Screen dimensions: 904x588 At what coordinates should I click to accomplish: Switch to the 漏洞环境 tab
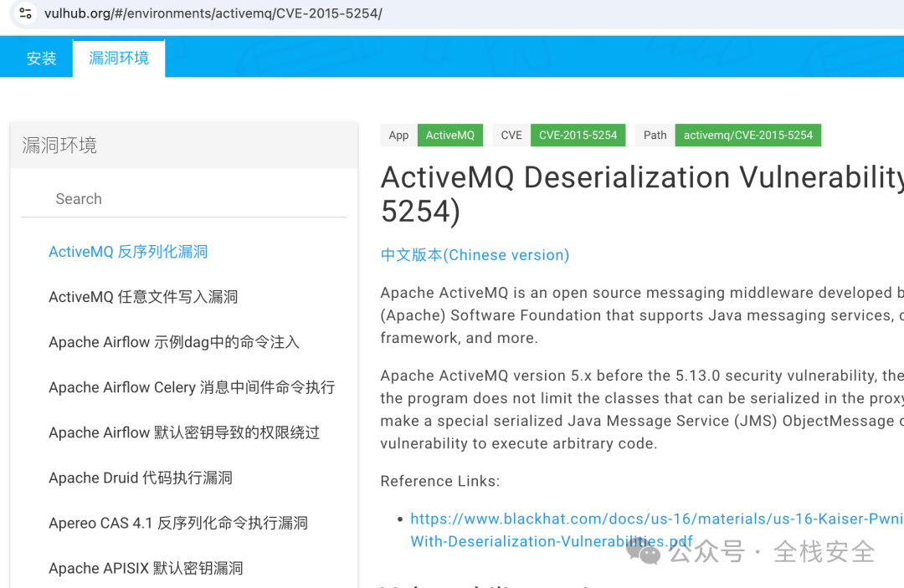[x=119, y=59]
